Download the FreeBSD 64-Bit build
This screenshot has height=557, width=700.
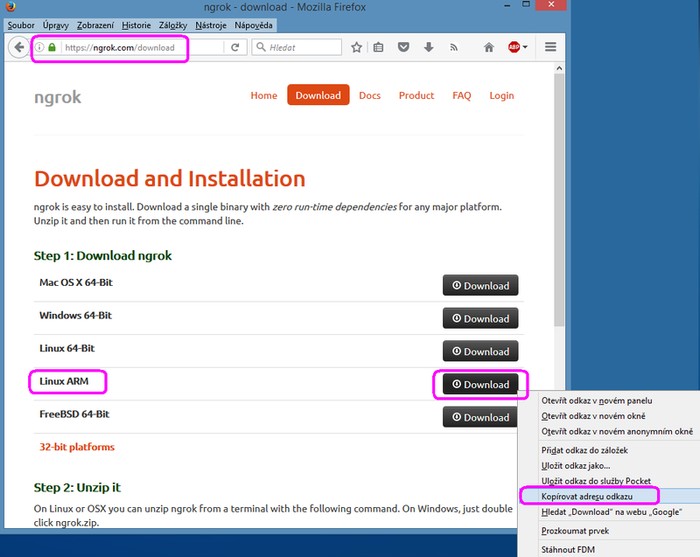[x=480, y=417]
